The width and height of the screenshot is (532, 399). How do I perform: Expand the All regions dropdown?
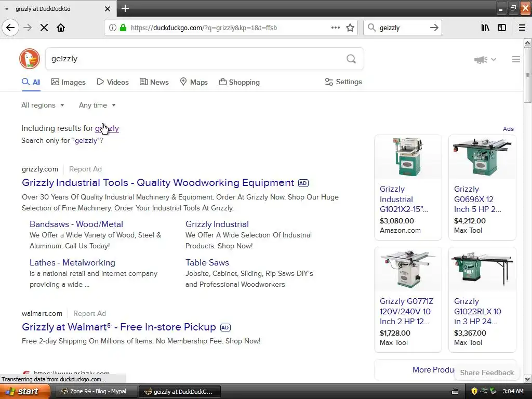pyautogui.click(x=43, y=105)
